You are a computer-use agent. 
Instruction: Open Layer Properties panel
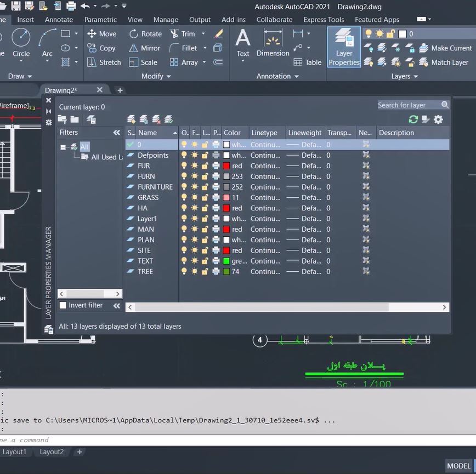click(x=344, y=47)
